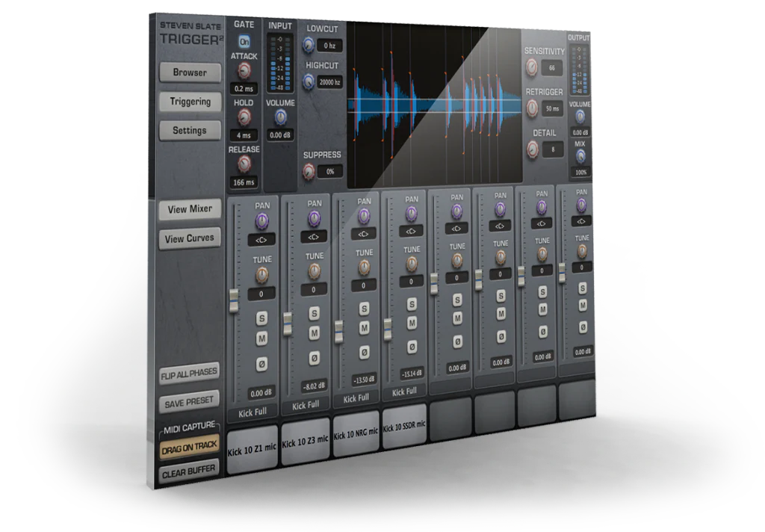This screenshot has width=765, height=532.
Task: Select the Kick 10 SSDR mic sample slot
Action: click(x=404, y=427)
